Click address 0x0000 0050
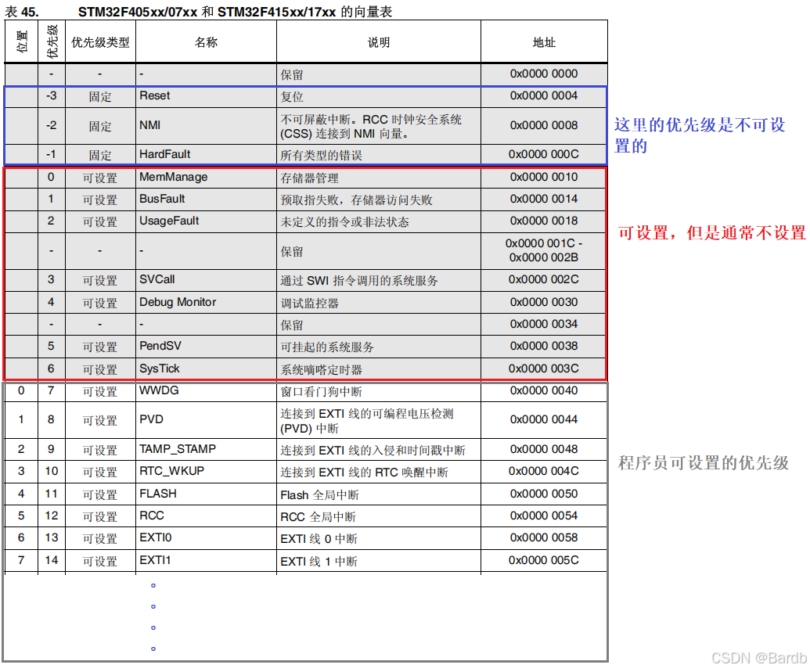Screen dimensions: 810x672 click(x=544, y=494)
